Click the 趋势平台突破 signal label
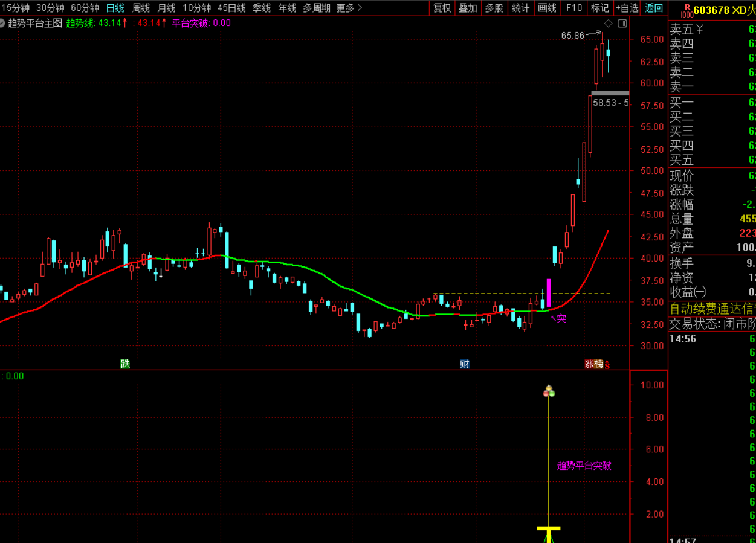This screenshot has height=543, width=756. coord(584,466)
